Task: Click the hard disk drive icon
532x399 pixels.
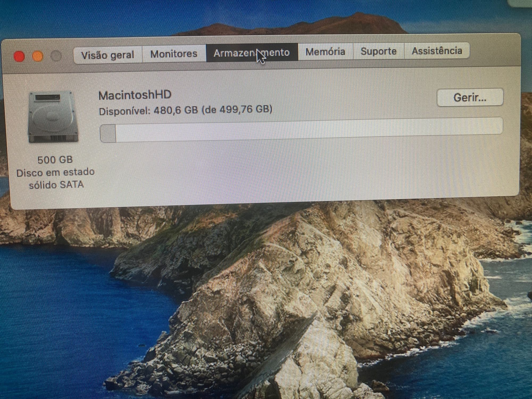Action: (53, 117)
